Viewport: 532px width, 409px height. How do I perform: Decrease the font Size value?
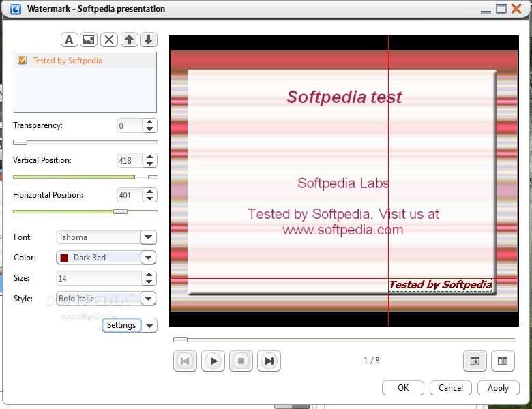[x=149, y=282]
